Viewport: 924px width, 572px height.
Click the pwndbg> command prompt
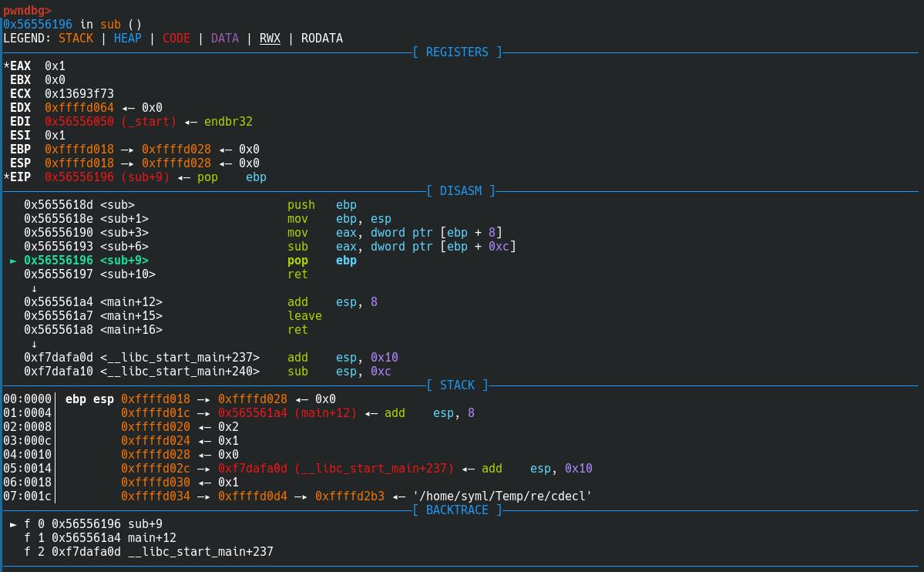pyautogui.click(x=27, y=11)
